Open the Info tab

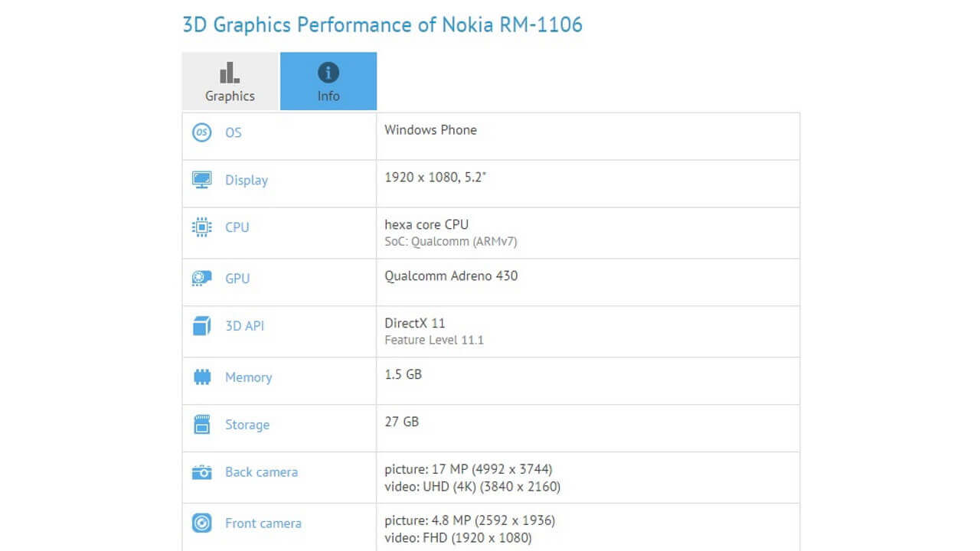(328, 81)
